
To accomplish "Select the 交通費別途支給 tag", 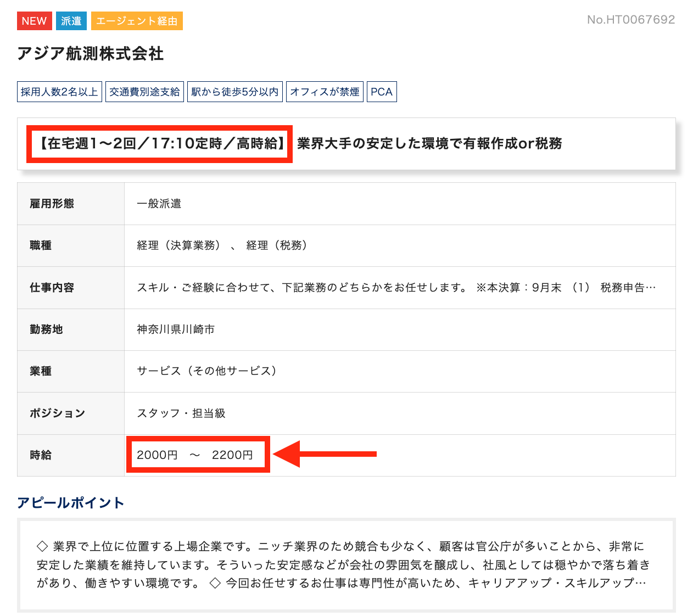I will click(144, 92).
